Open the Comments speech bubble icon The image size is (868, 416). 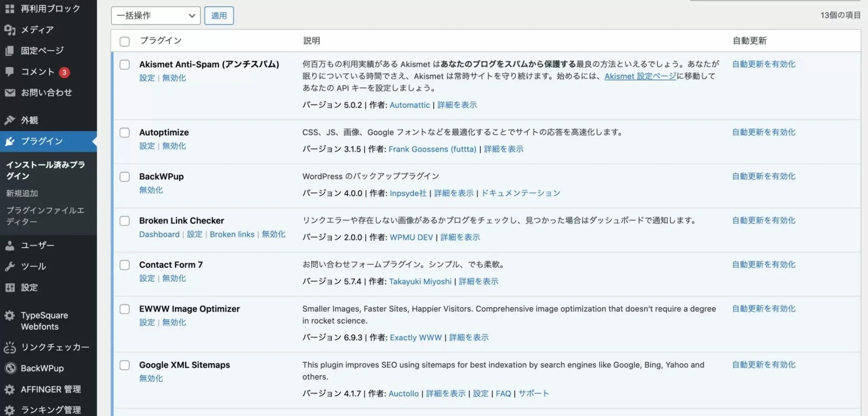pos(9,72)
